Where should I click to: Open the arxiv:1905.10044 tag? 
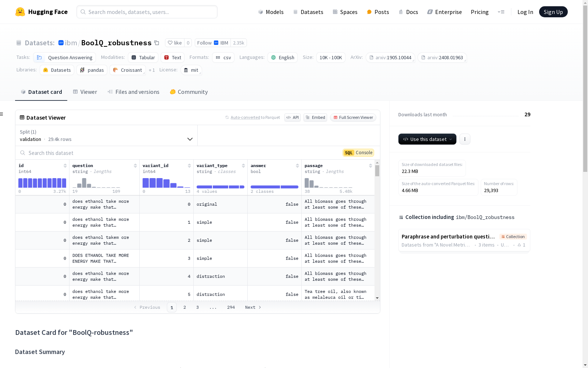[390, 57]
